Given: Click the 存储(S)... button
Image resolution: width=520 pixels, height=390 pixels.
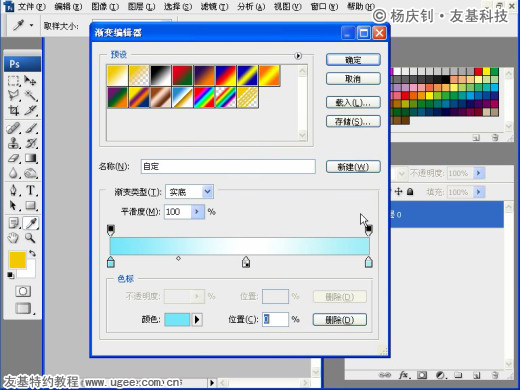Looking at the screenshot, I should (x=353, y=122).
